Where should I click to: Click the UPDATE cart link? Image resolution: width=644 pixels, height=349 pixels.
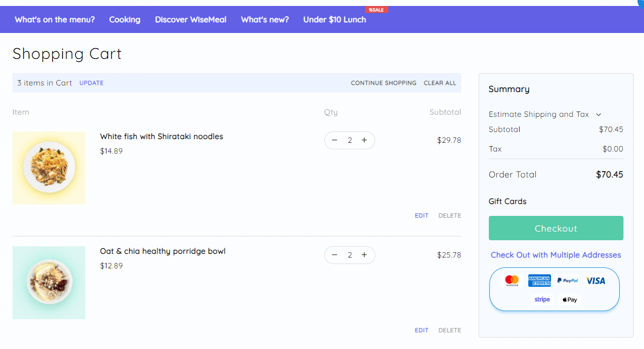coord(91,83)
